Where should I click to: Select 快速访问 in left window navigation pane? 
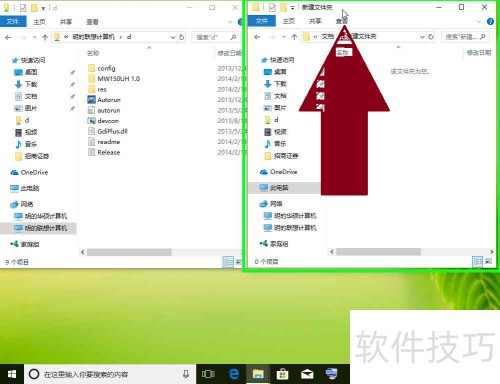[29, 60]
